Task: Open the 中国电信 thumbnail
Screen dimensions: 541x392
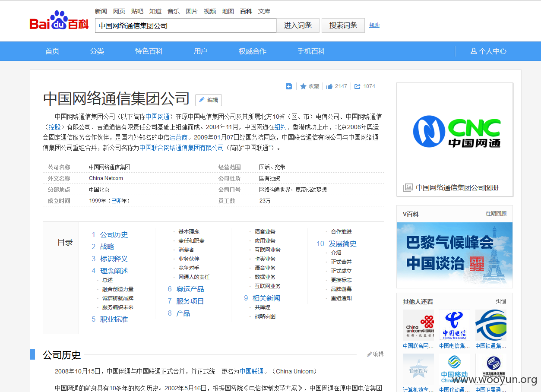Action: coord(455,325)
